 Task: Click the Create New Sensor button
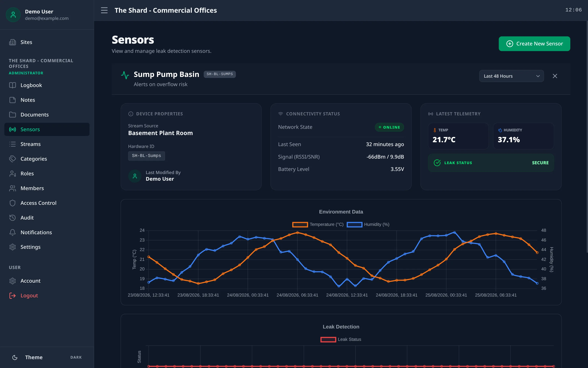coord(534,44)
